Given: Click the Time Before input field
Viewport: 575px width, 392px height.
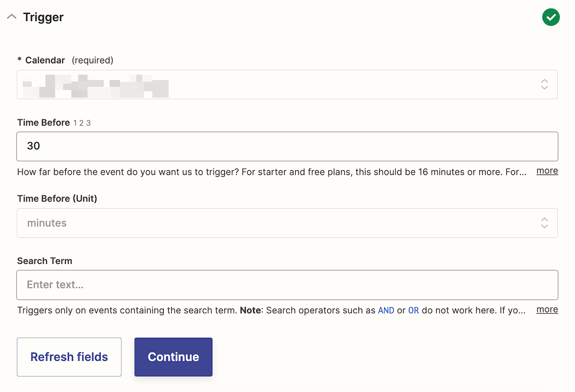Looking at the screenshot, I should [287, 146].
